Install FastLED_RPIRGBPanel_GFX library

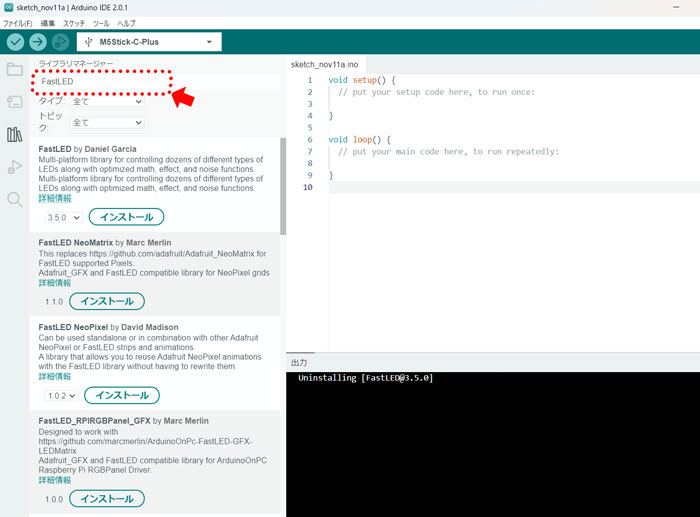click(x=107, y=499)
